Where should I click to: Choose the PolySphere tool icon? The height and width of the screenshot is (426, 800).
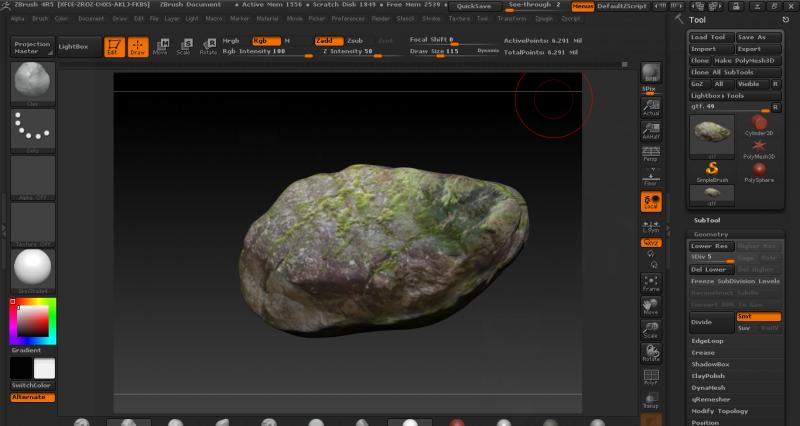(761, 171)
